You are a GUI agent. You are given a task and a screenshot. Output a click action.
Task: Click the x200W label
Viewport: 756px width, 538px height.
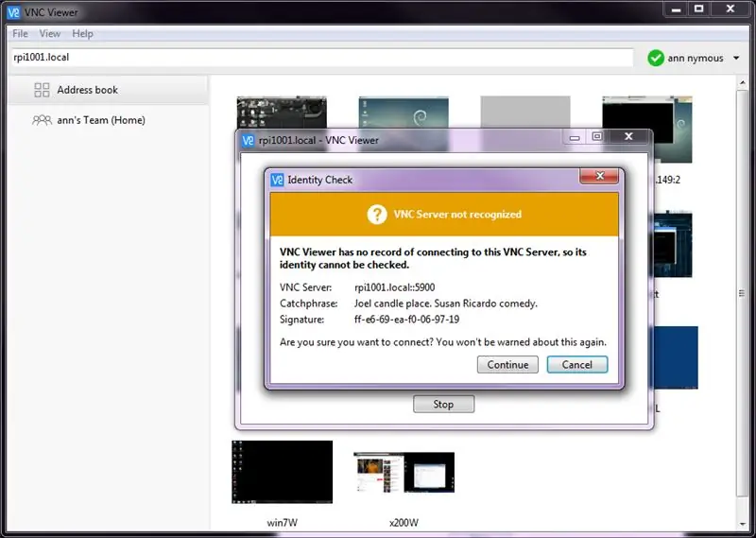404,523
